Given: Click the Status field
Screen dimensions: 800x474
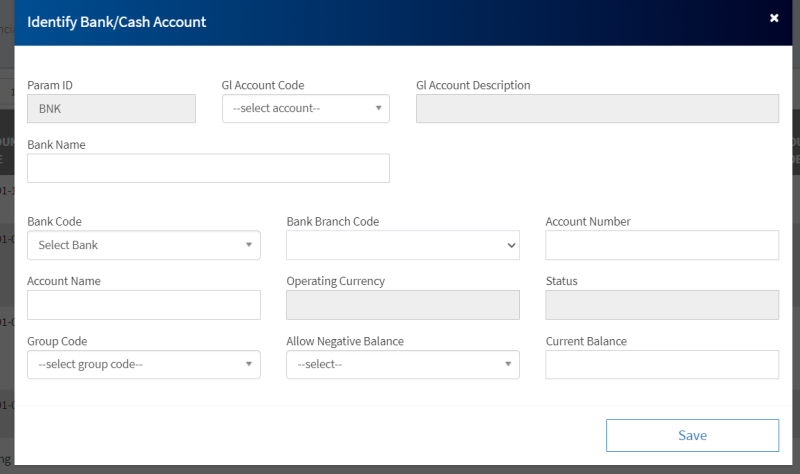Looking at the screenshot, I should [x=661, y=305].
